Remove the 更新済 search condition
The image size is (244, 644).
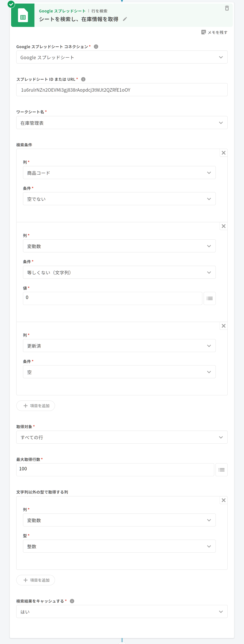pyautogui.click(x=224, y=326)
